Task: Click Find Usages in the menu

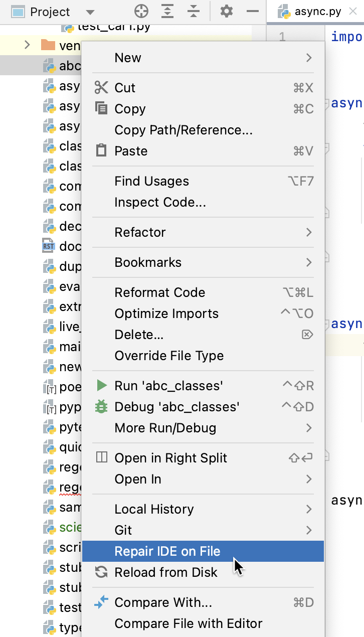Action: click(152, 181)
